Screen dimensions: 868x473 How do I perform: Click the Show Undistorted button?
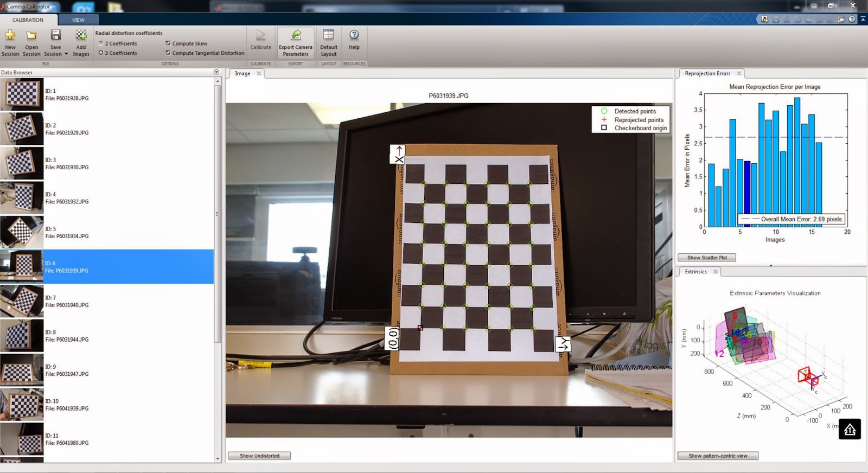(259, 456)
